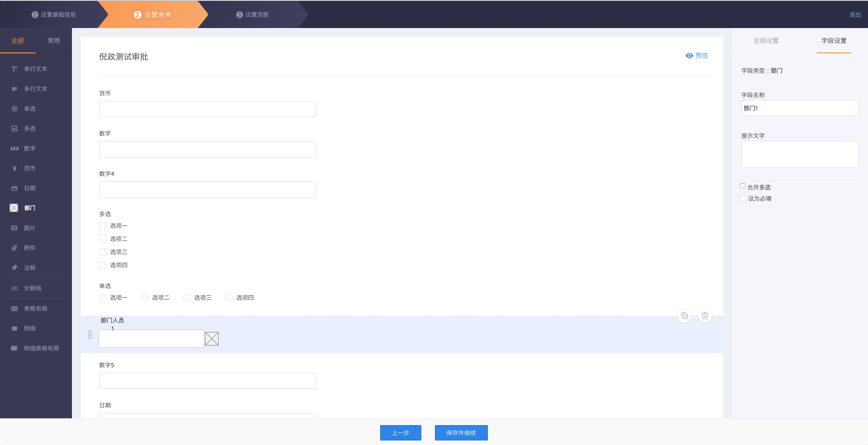868x445 pixels.
Task: Click the 数字5 input field
Action: [x=208, y=381]
